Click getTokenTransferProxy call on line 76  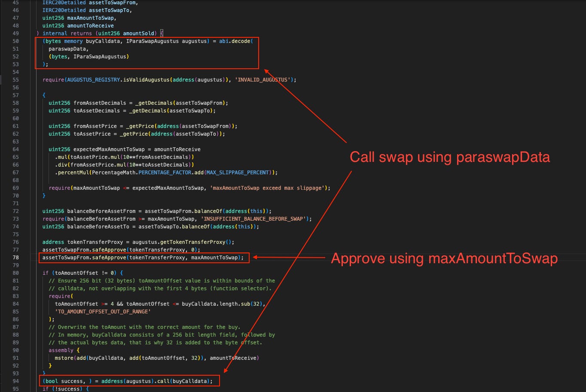click(192, 242)
